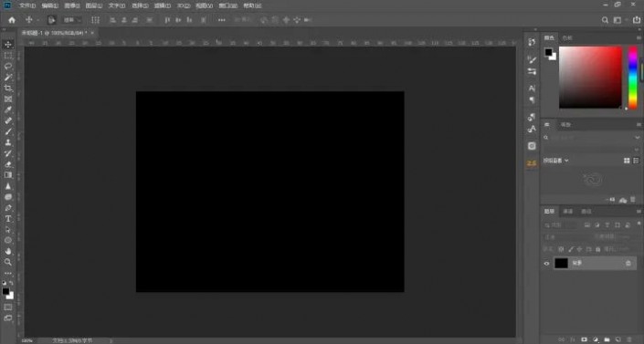This screenshot has width=644, height=344.
Task: Open the Libraries search dropdown chevron
Action: (x=637, y=138)
